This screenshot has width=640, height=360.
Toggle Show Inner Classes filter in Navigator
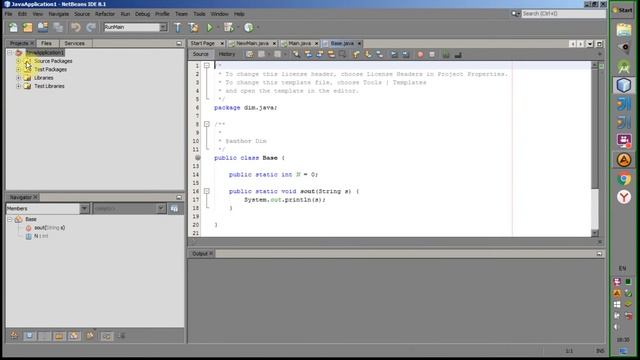coord(74,336)
